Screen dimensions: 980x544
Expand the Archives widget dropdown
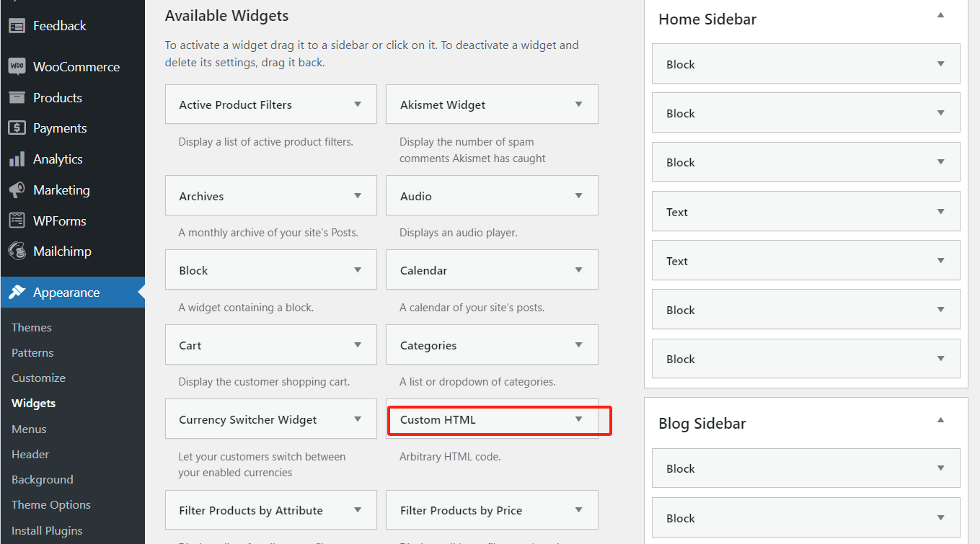point(358,195)
